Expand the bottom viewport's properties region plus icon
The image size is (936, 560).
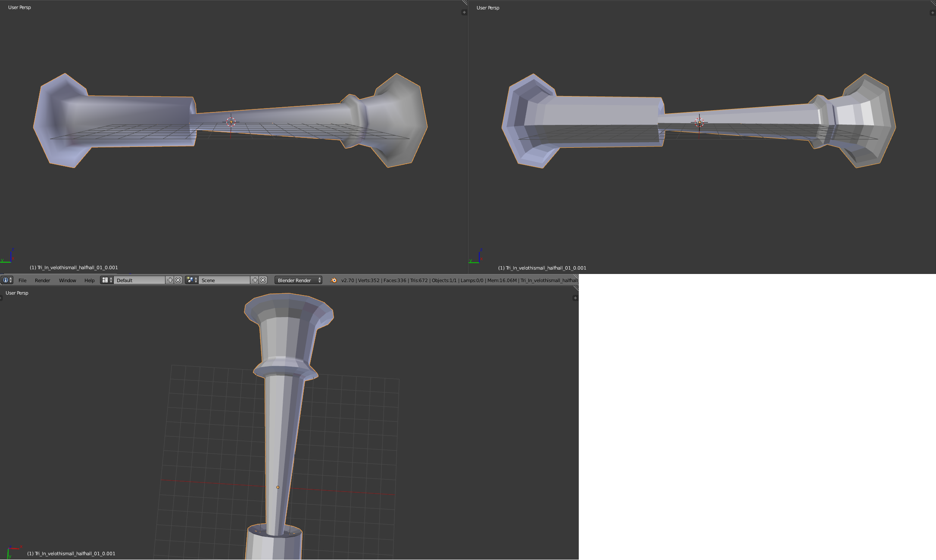pos(575,298)
